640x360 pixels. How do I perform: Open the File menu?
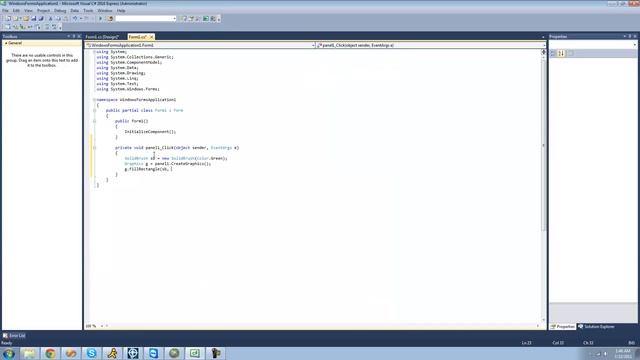5,11
